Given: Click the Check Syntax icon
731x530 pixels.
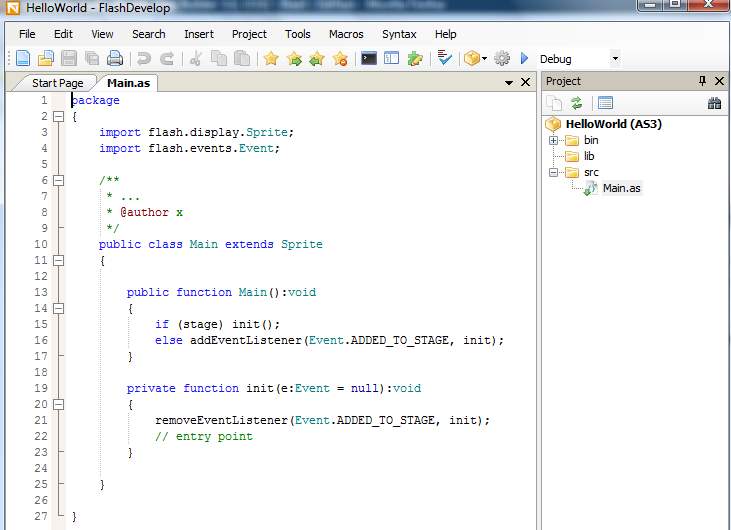Looking at the screenshot, I should [x=445, y=59].
